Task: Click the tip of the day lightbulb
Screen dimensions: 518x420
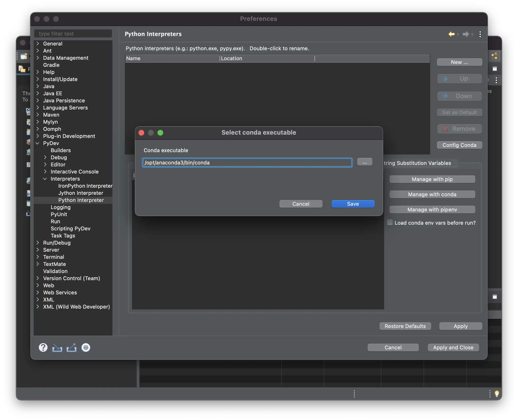Action: 497,394
